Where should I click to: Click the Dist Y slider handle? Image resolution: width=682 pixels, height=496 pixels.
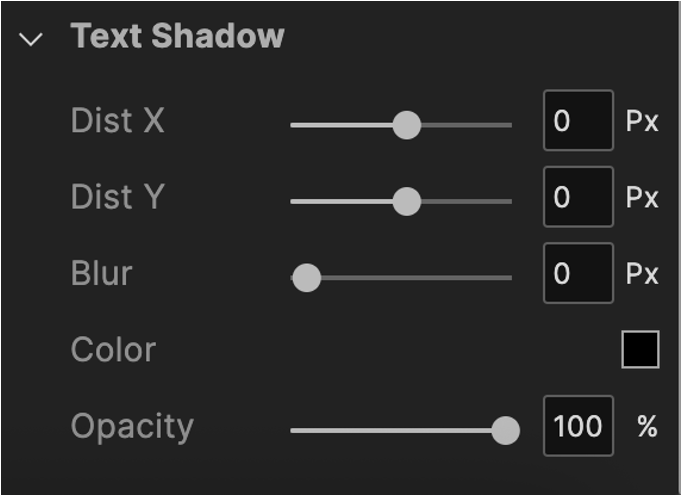(x=406, y=201)
